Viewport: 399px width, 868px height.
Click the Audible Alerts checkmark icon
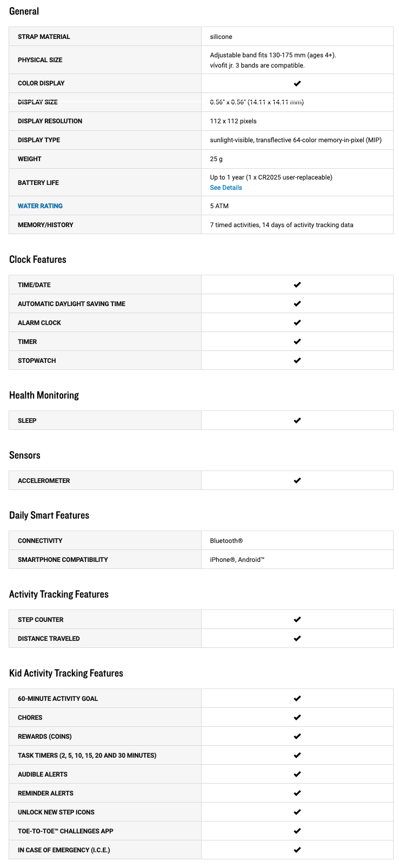[297, 774]
